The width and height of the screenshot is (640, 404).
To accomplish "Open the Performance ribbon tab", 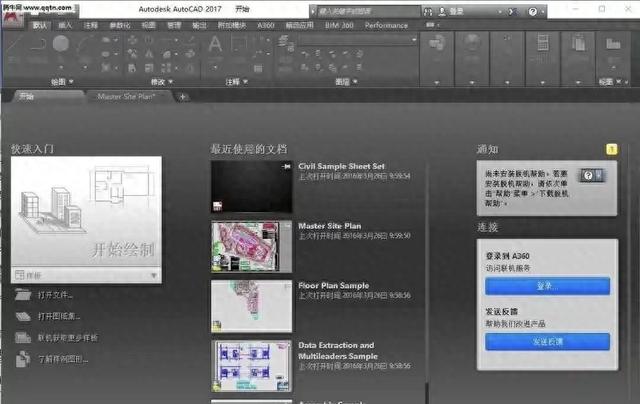I will pyautogui.click(x=386, y=24).
